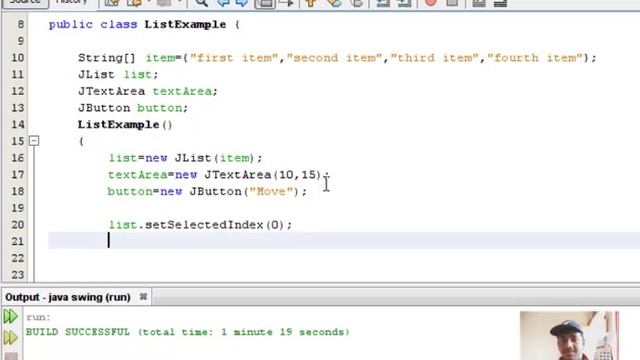The width and height of the screenshot is (640, 360).
Task: Click the up arrow bookmark toolbar icon
Action: click(x=311, y=3)
